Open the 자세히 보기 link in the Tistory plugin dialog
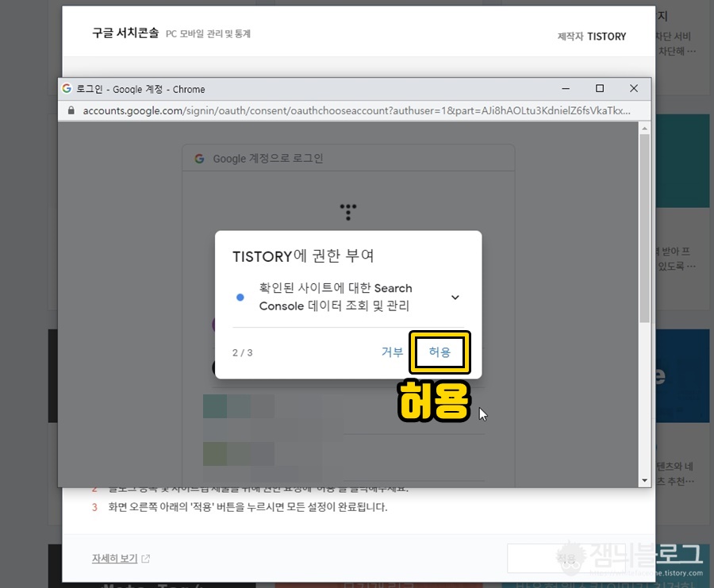Viewport: 714px width, 588px height. click(x=115, y=559)
